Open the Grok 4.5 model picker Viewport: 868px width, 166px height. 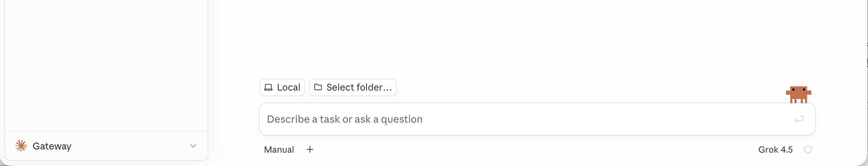pyautogui.click(x=775, y=149)
